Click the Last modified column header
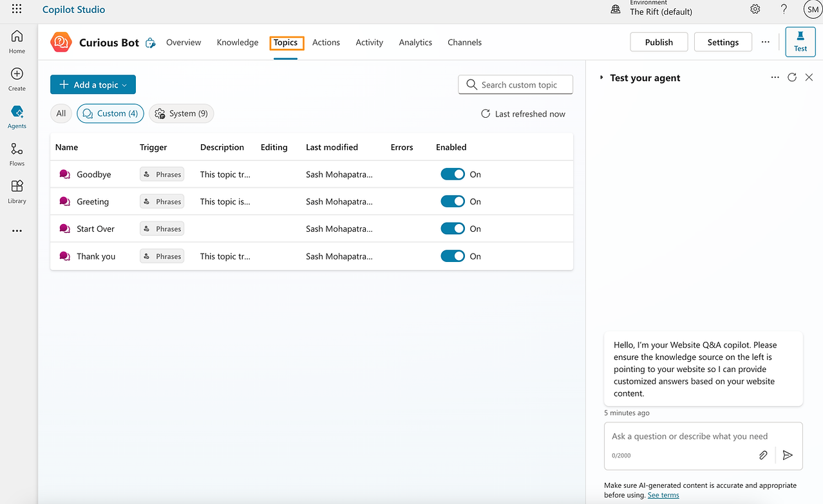Screen dimensions: 823x504 pyautogui.click(x=332, y=147)
